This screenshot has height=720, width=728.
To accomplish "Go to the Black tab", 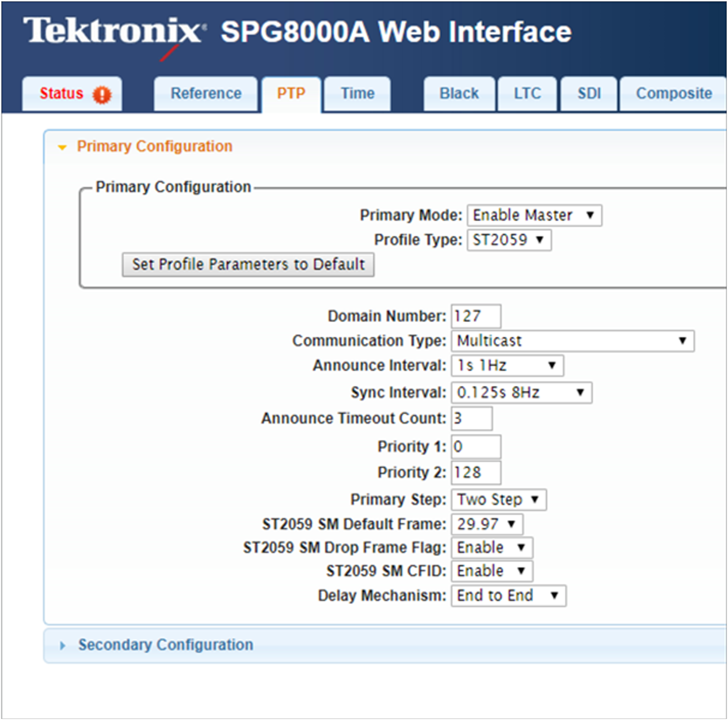I will coord(459,94).
